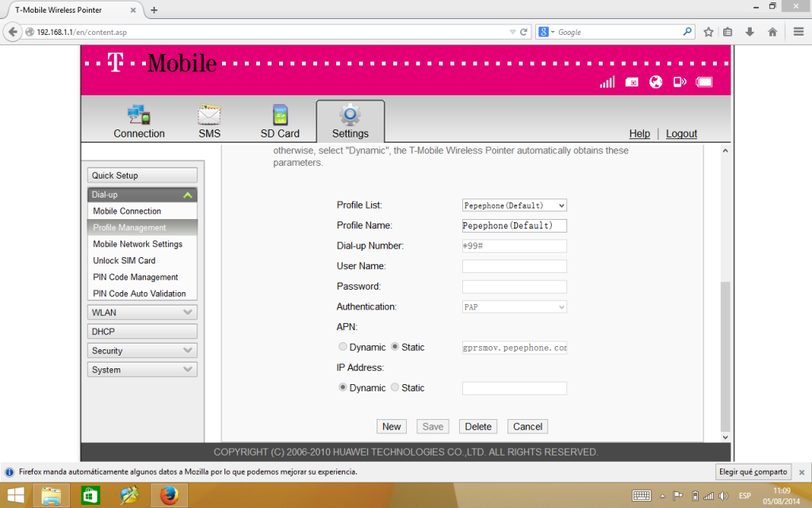
Task: Expand the Security sidebar section
Action: (x=142, y=351)
